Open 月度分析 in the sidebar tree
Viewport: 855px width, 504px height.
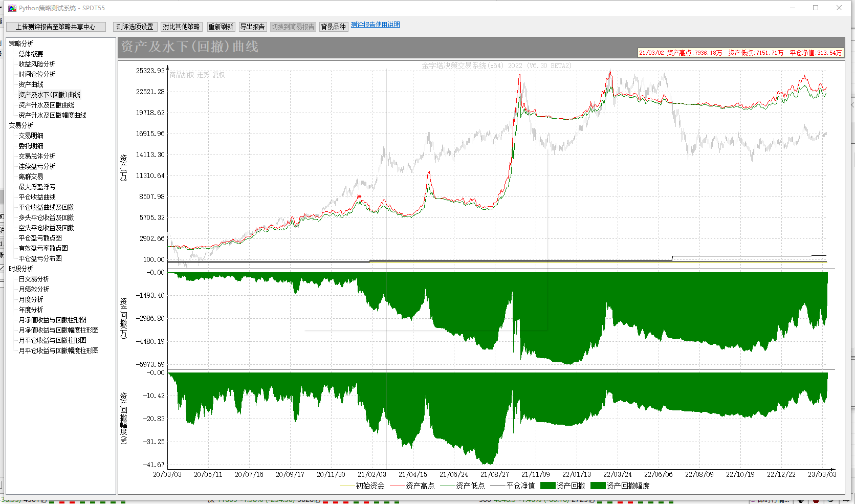point(31,299)
